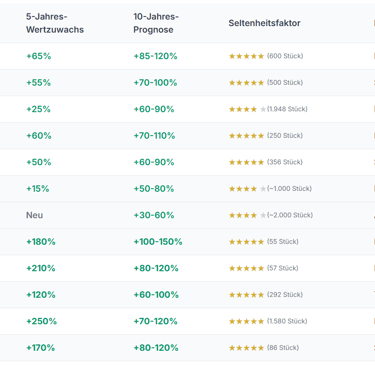Click the star rating beside 250 Stück

(x=247, y=136)
